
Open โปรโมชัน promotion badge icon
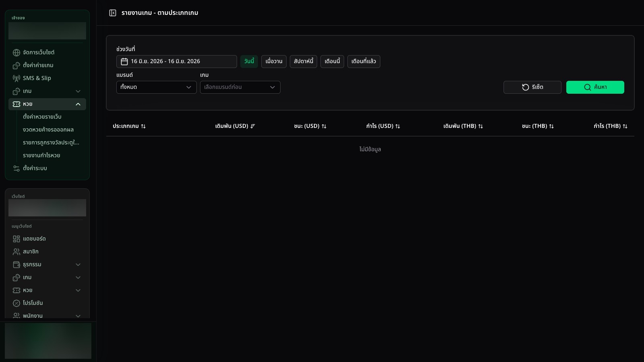(17, 303)
